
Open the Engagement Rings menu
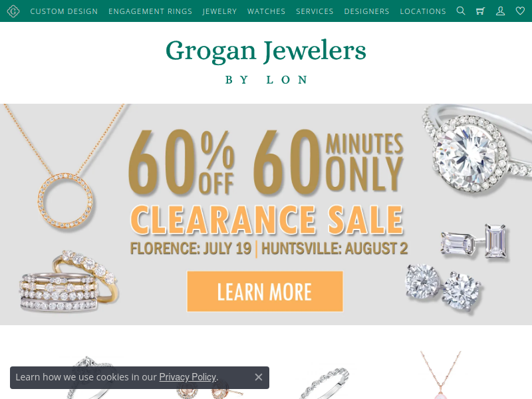pos(150,11)
